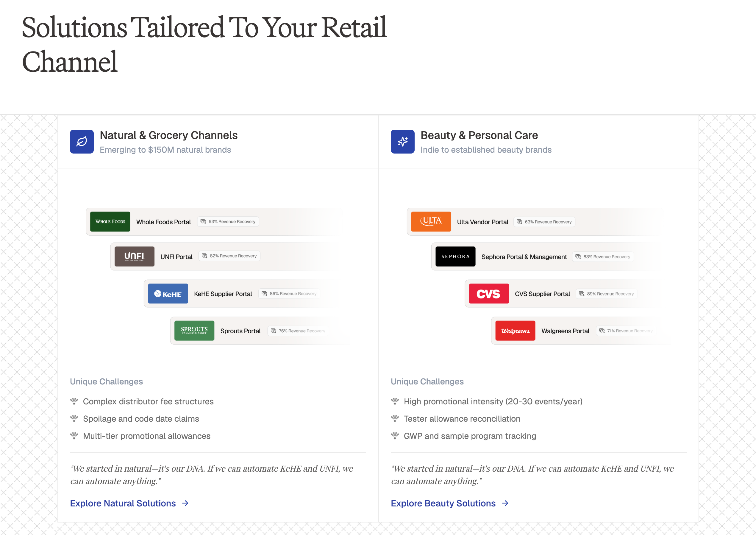The height and width of the screenshot is (535, 756).
Task: Click the KeHE logo tile
Action: pyautogui.click(x=168, y=293)
